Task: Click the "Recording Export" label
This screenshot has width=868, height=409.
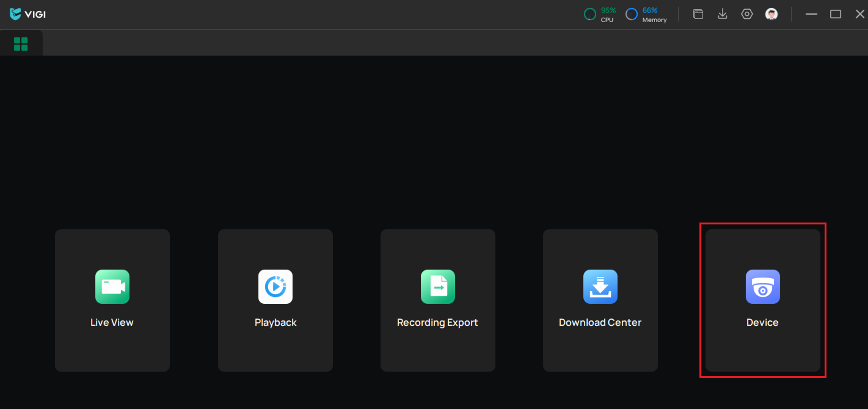Action: coord(438,323)
